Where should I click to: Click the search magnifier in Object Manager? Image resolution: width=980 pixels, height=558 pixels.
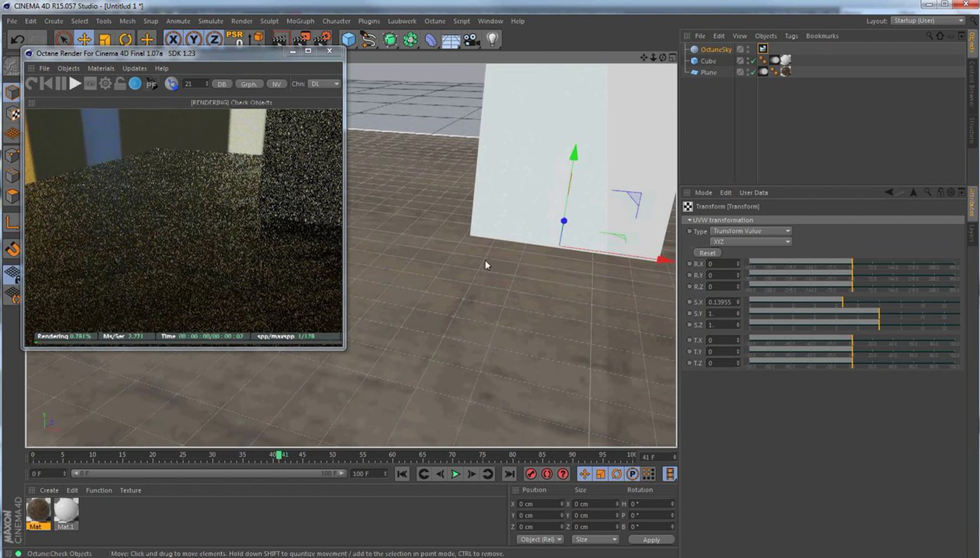pos(929,36)
